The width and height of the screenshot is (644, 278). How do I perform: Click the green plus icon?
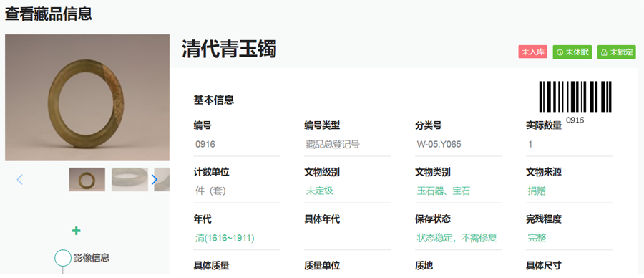tap(76, 231)
